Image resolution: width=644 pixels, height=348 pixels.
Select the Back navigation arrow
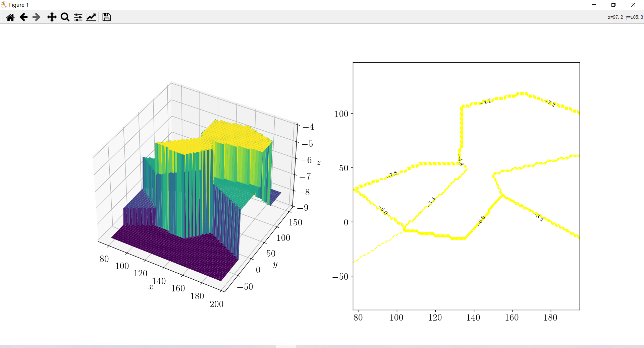coord(23,17)
